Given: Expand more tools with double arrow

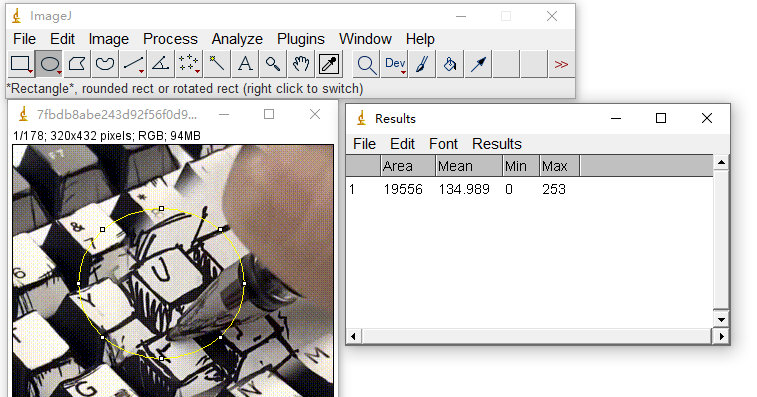Looking at the screenshot, I should tap(561, 64).
